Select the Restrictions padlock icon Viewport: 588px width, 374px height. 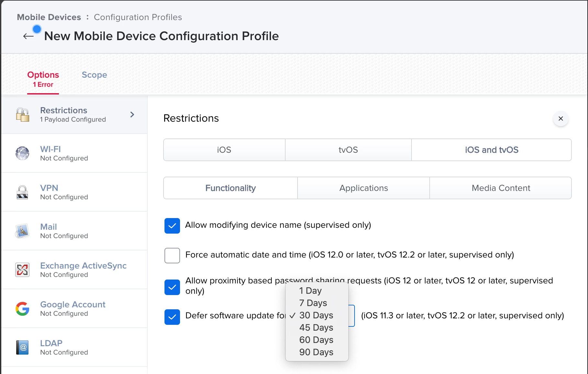(x=22, y=115)
